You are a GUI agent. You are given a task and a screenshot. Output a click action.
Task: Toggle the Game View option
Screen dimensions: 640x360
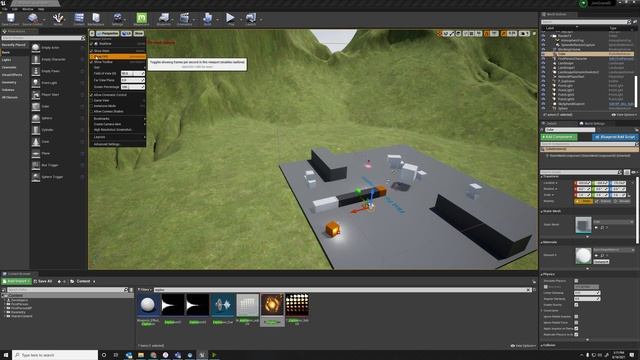tap(118, 100)
